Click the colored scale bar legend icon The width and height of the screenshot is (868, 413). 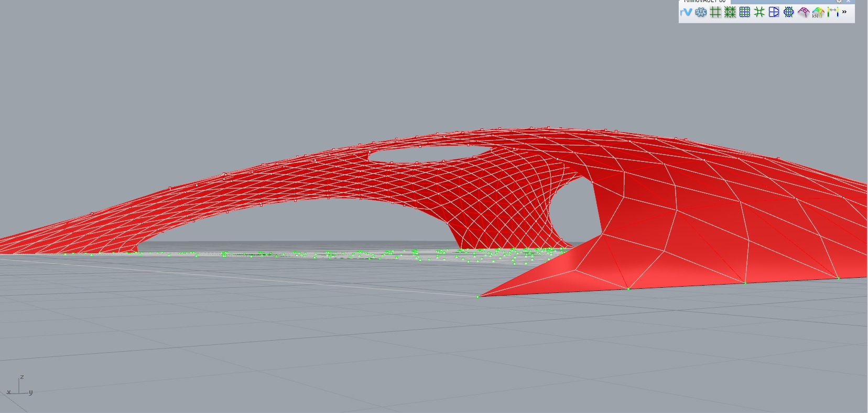(x=833, y=12)
